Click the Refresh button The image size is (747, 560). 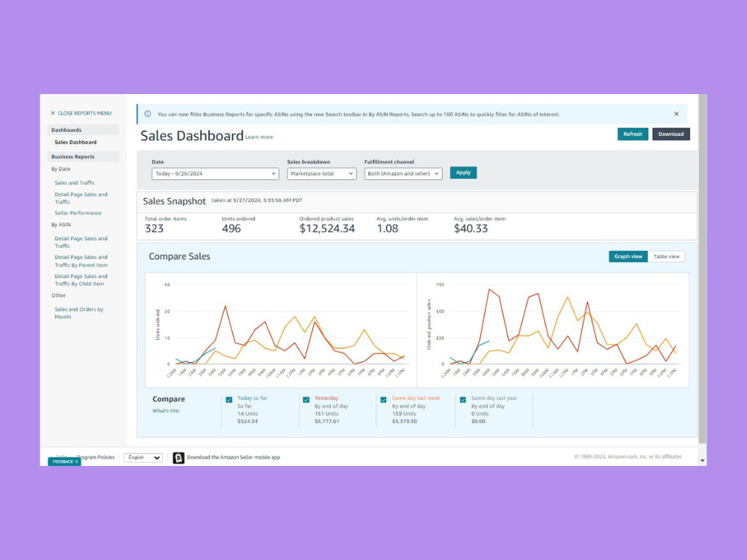coord(633,134)
